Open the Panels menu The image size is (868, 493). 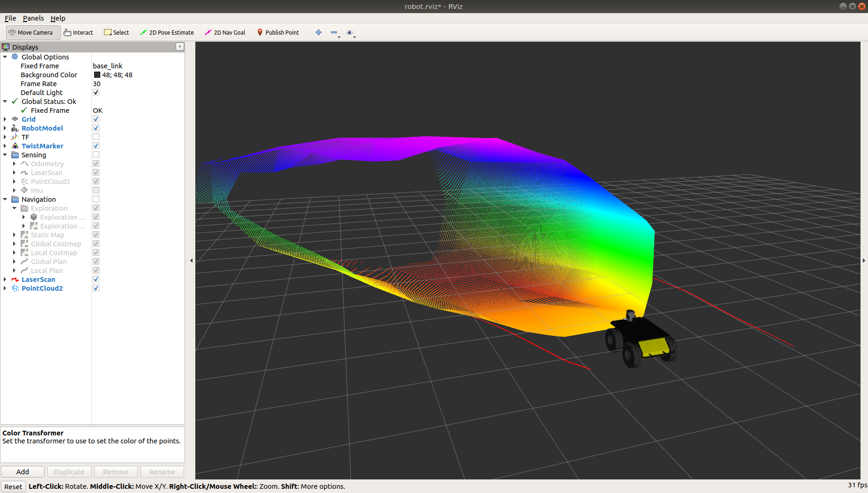click(x=33, y=18)
